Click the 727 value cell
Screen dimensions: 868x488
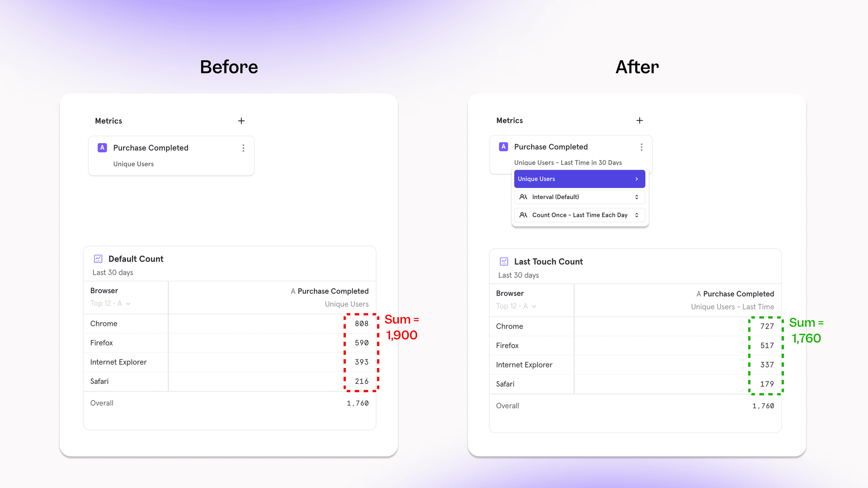click(767, 326)
